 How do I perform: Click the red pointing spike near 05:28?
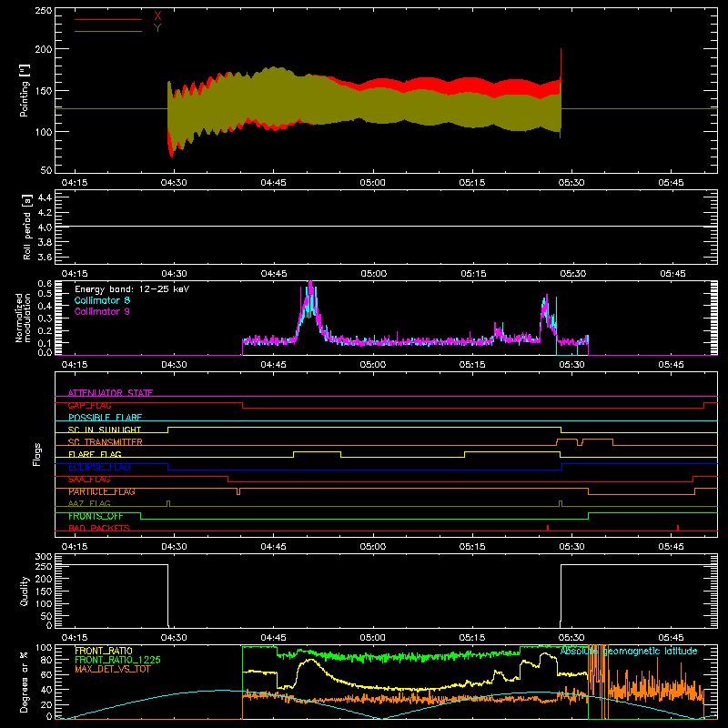pos(561,63)
